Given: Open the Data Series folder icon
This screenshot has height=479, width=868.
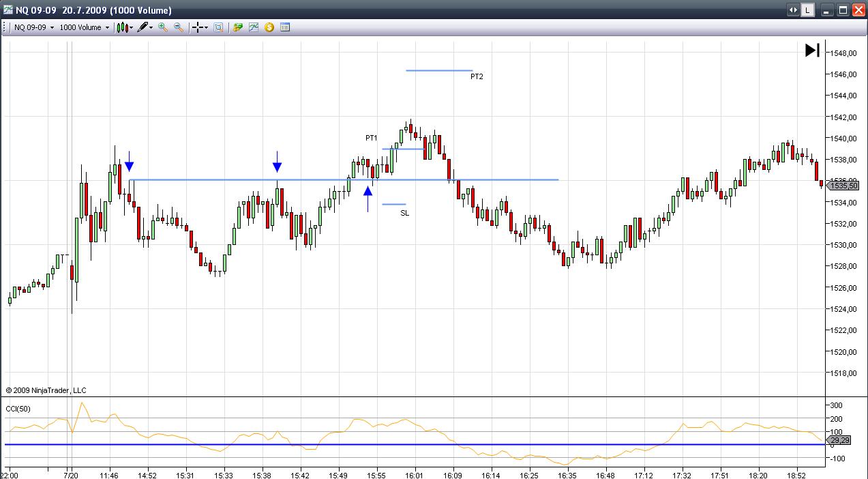Looking at the screenshot, I should point(238,27).
